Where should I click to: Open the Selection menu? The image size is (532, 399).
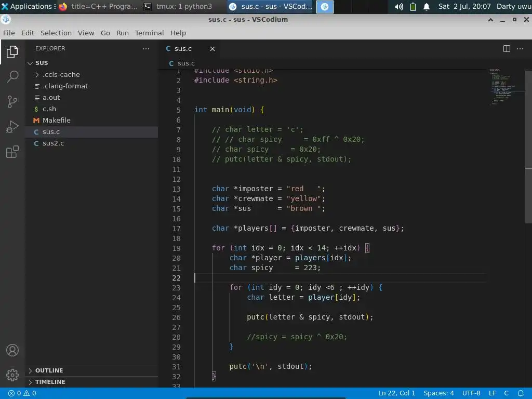click(x=56, y=33)
